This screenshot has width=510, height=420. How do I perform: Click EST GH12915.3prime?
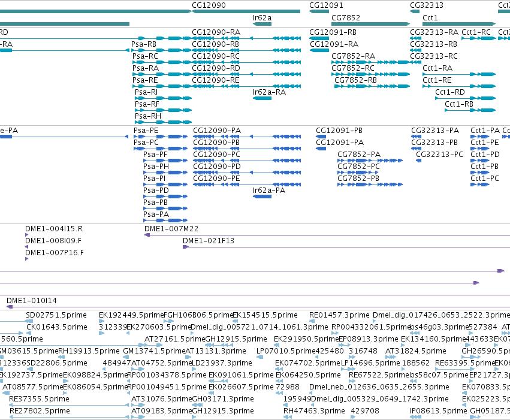223,411
